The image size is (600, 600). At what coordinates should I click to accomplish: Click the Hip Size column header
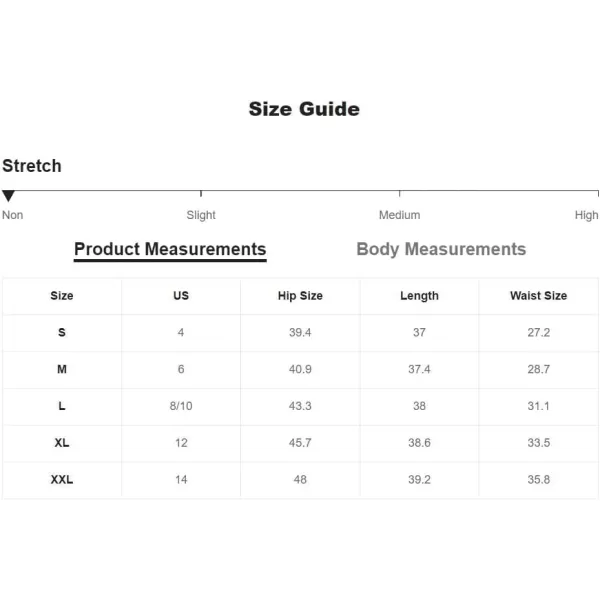[x=300, y=296]
